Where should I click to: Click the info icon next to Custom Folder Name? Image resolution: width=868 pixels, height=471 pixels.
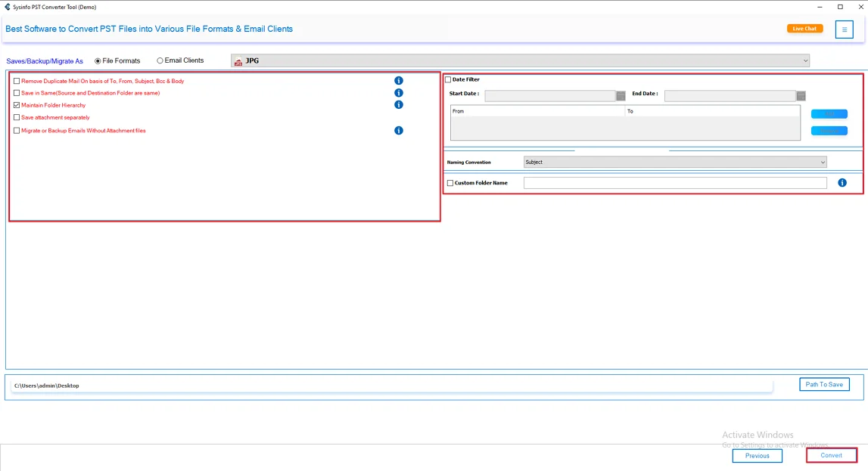(x=842, y=182)
